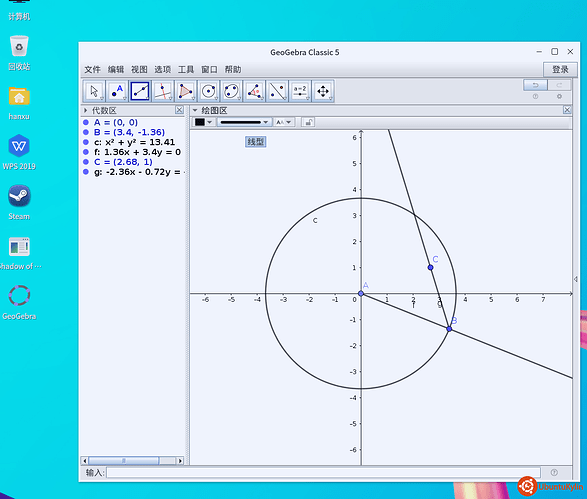Open Shadow of… desktop shortcut
The width and height of the screenshot is (587, 499).
pos(19,253)
